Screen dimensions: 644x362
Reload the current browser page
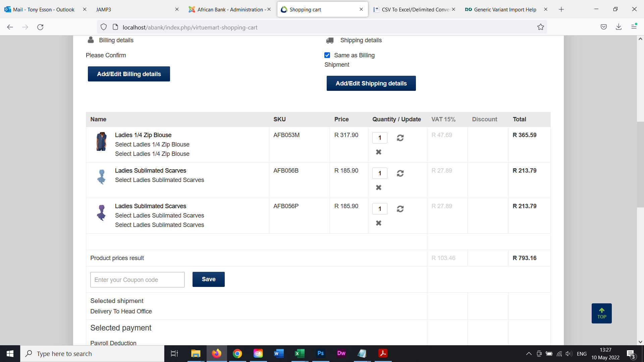(40, 27)
